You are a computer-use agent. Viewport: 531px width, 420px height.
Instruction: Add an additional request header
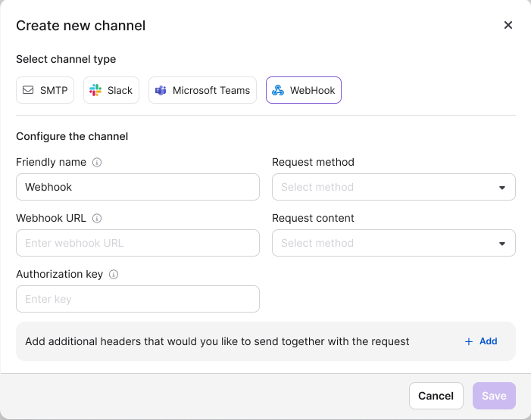coord(481,341)
